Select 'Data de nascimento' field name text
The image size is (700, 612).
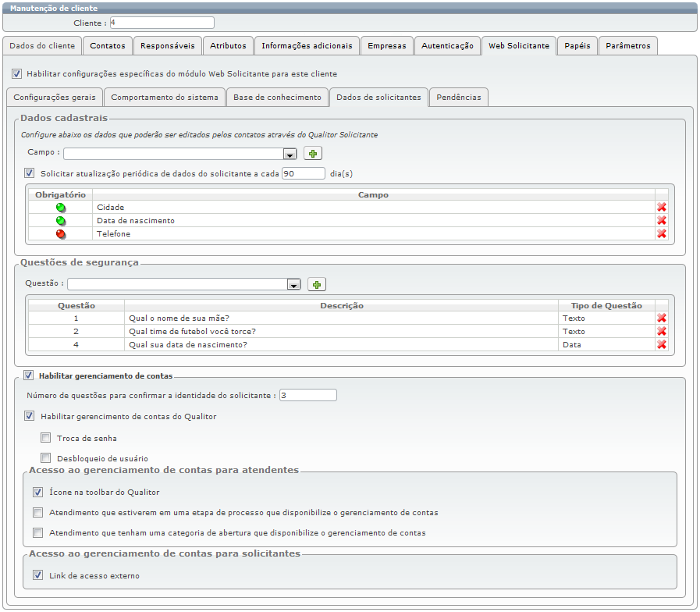tap(136, 221)
